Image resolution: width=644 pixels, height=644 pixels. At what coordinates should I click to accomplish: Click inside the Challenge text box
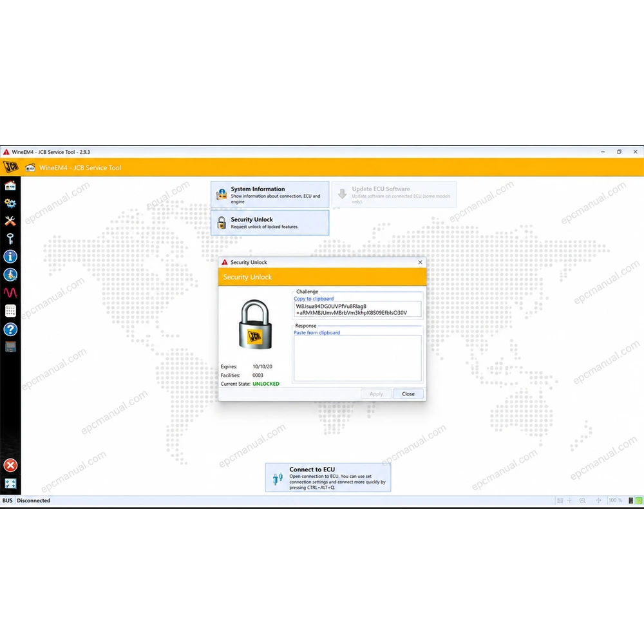pyautogui.click(x=357, y=309)
